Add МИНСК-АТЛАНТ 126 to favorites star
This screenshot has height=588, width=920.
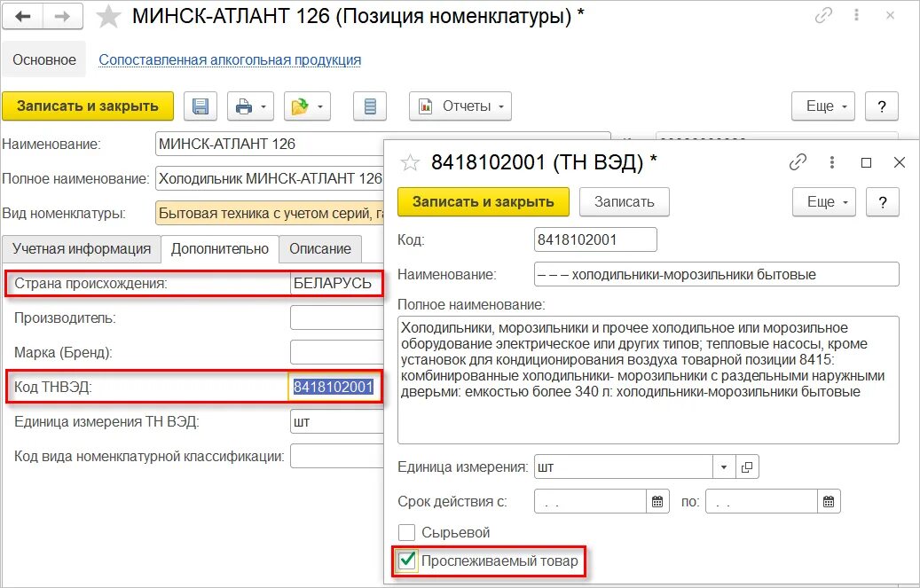[x=108, y=17]
